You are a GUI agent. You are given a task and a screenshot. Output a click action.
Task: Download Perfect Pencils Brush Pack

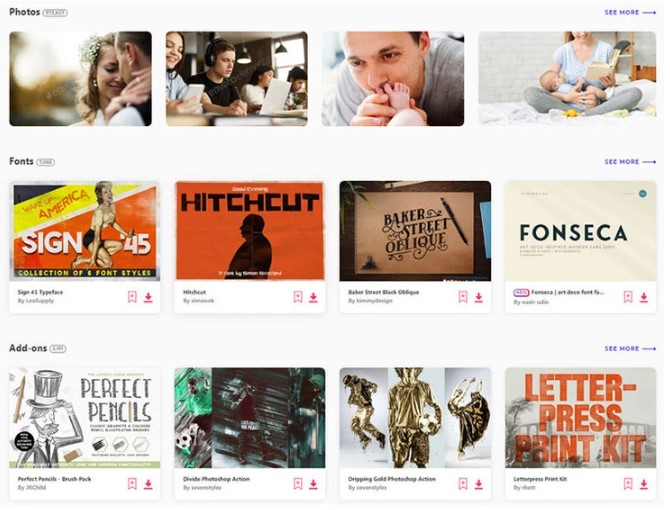pyautogui.click(x=148, y=484)
